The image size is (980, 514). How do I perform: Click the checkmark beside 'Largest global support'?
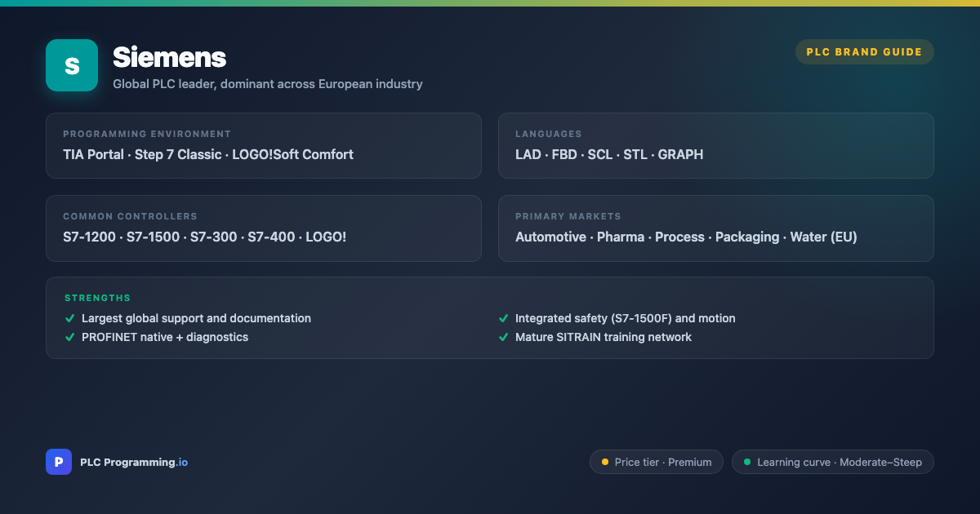click(70, 318)
